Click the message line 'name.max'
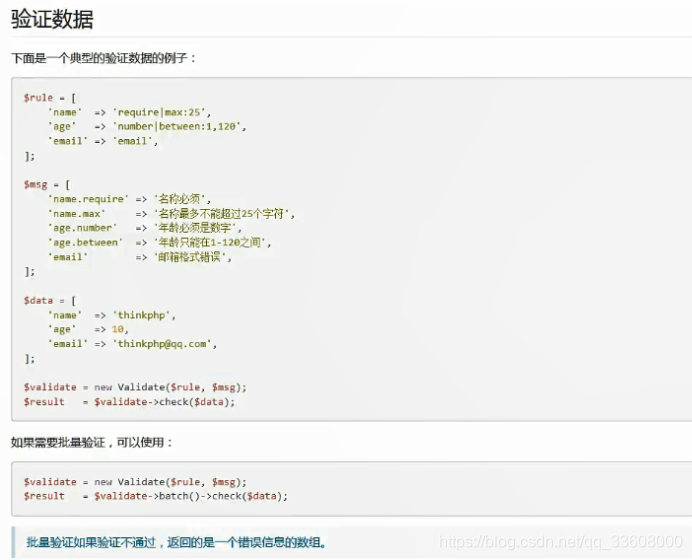Screen dimensions: 692x560 pyautogui.click(x=171, y=214)
